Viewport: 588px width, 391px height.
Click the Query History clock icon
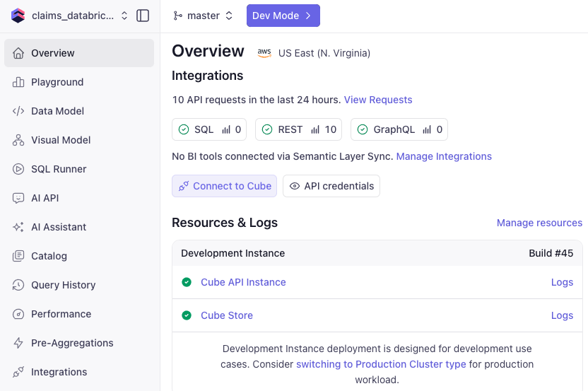18,285
